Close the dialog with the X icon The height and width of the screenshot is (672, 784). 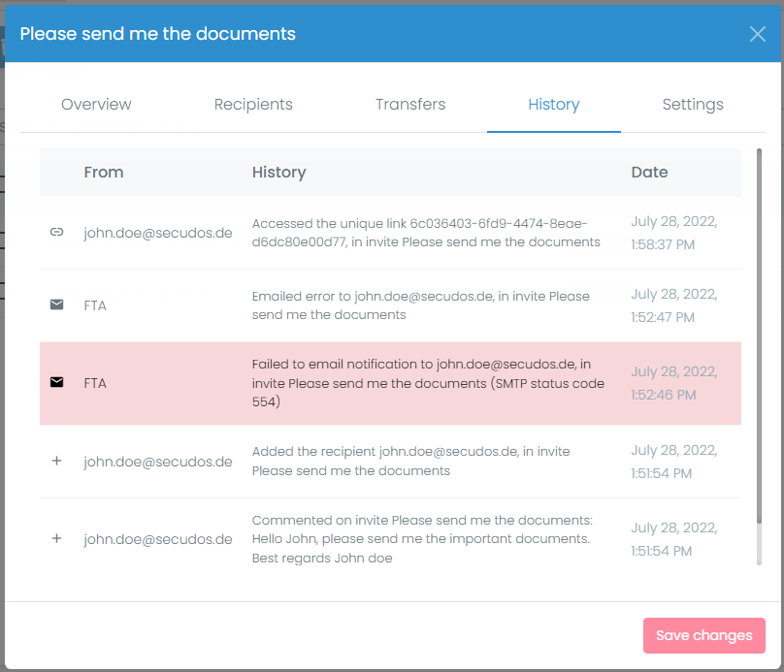point(758,34)
